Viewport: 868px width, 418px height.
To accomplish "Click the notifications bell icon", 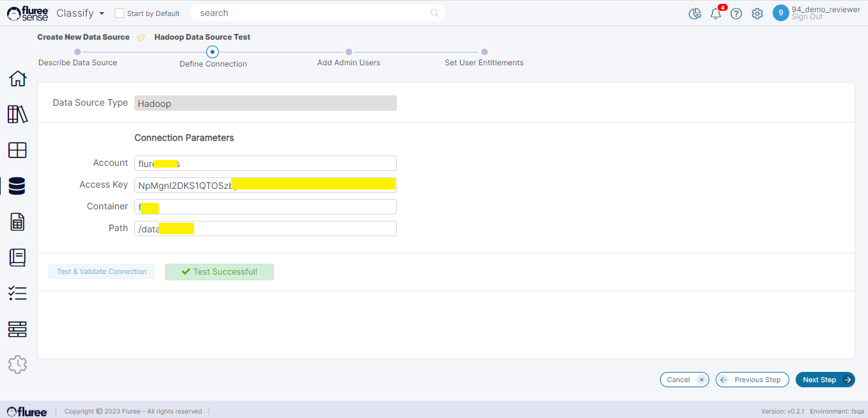I will pyautogui.click(x=716, y=13).
